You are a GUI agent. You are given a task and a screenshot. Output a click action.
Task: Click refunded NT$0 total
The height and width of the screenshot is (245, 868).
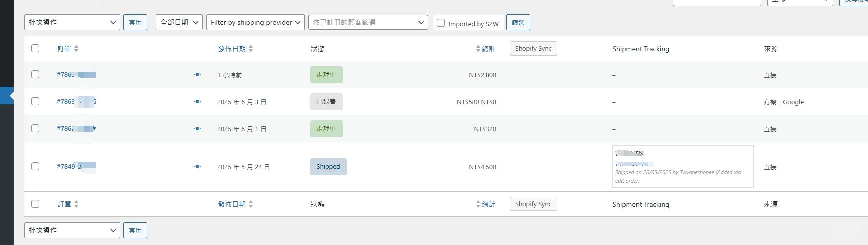point(488,102)
